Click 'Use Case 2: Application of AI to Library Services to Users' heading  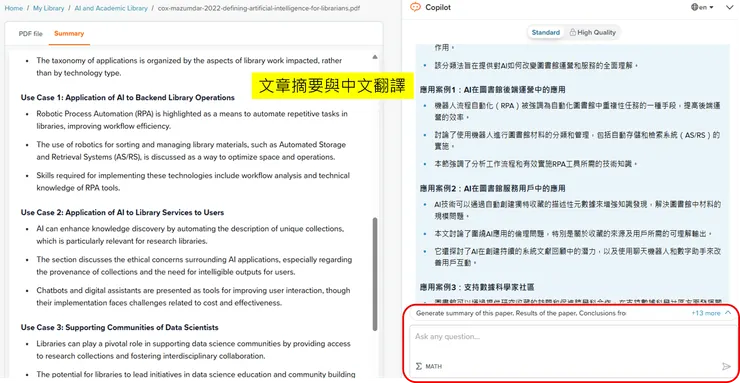coord(122,212)
